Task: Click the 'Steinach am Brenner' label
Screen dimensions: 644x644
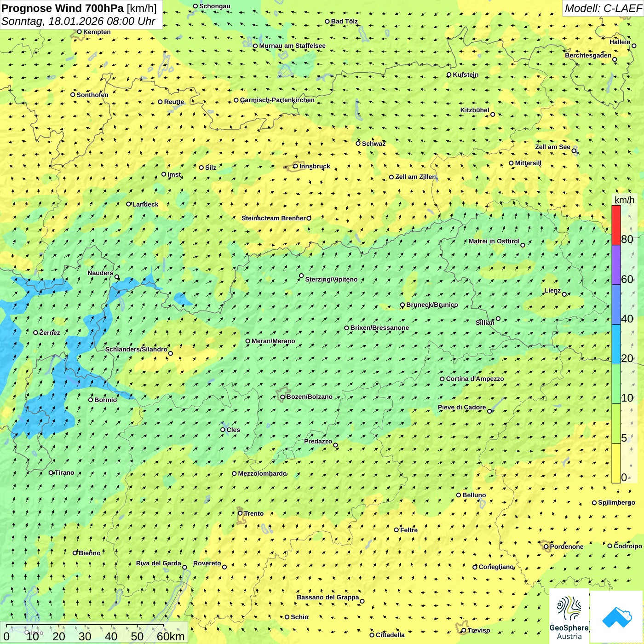Action: (273, 218)
